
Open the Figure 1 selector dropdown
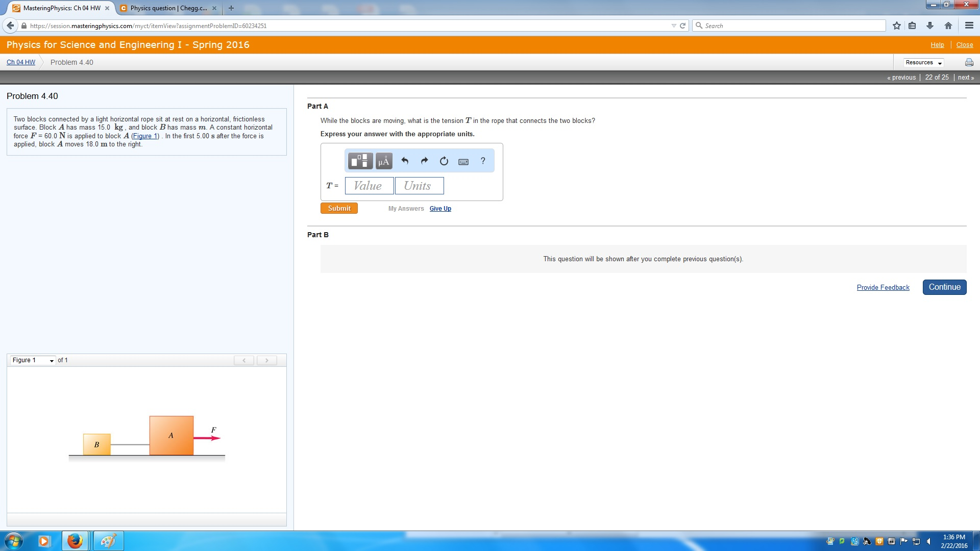[x=33, y=360]
